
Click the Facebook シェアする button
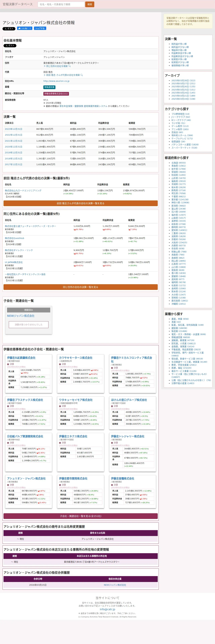(x=40, y=28)
